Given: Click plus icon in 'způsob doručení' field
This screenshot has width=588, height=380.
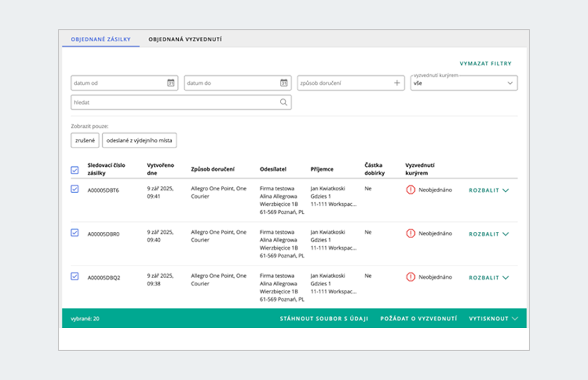Looking at the screenshot, I should click(x=397, y=83).
